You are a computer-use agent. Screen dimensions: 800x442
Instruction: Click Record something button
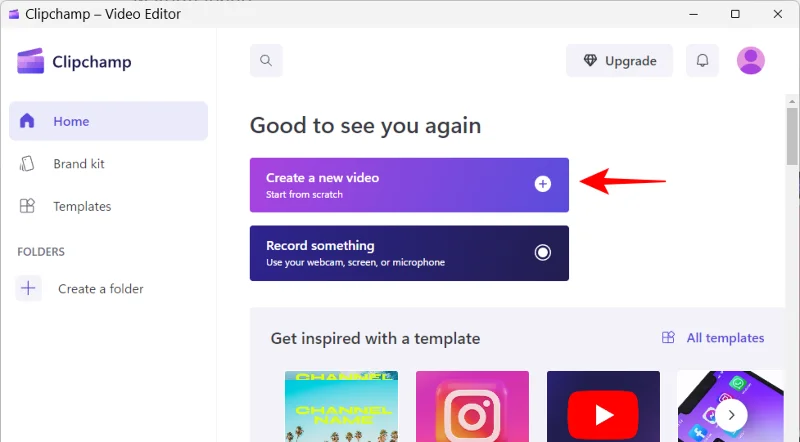tap(409, 253)
